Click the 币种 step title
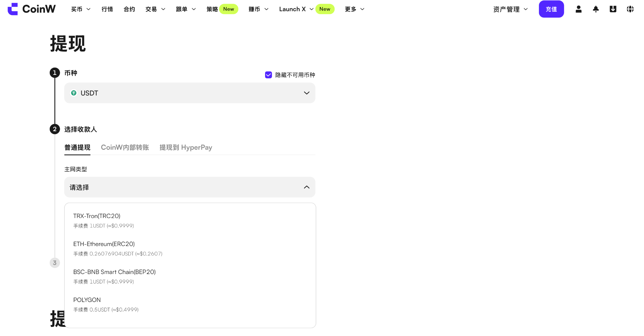Screen dimensions: 644x336 pos(71,73)
